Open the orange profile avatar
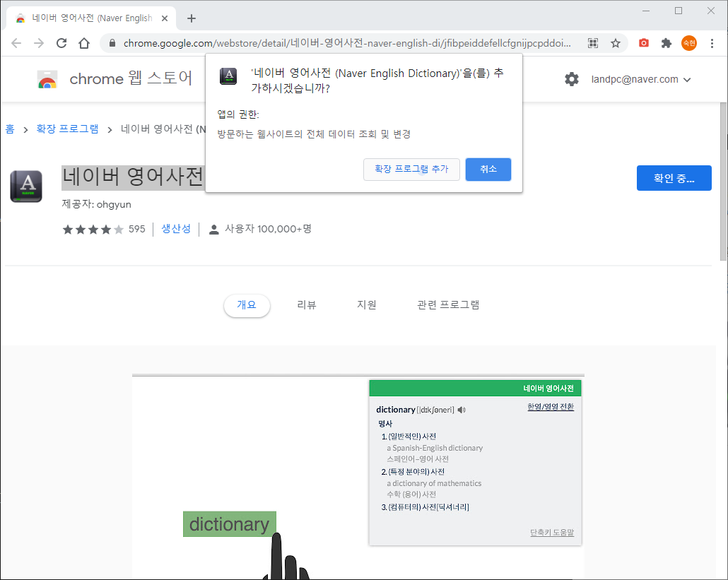This screenshot has width=728, height=580. (x=689, y=43)
